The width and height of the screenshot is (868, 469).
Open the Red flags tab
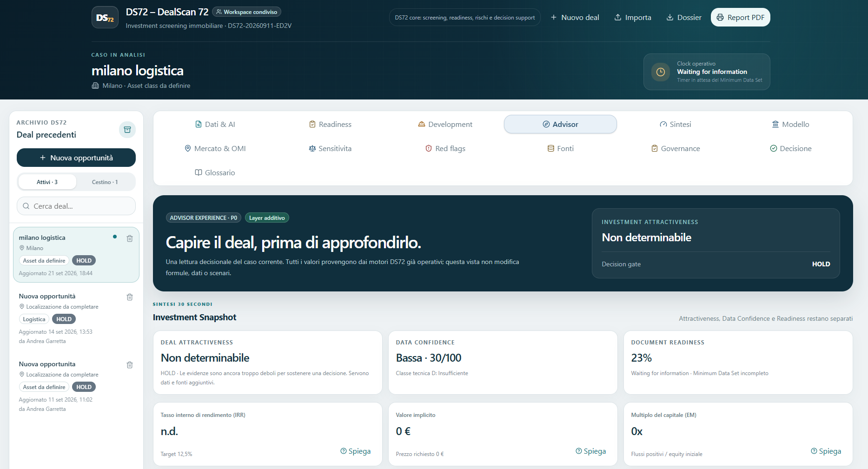pyautogui.click(x=445, y=148)
